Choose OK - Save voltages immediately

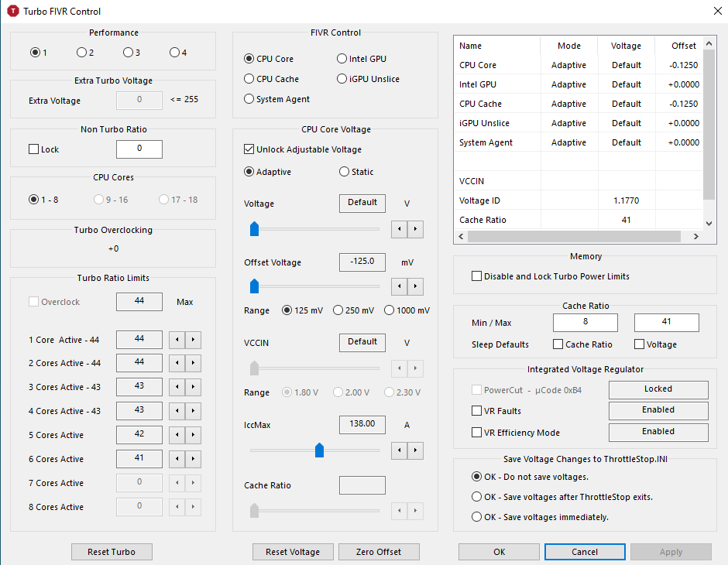click(x=540, y=517)
